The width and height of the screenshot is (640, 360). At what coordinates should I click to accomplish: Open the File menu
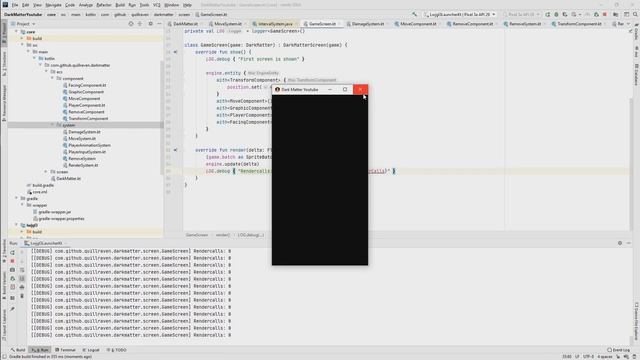[15, 5]
